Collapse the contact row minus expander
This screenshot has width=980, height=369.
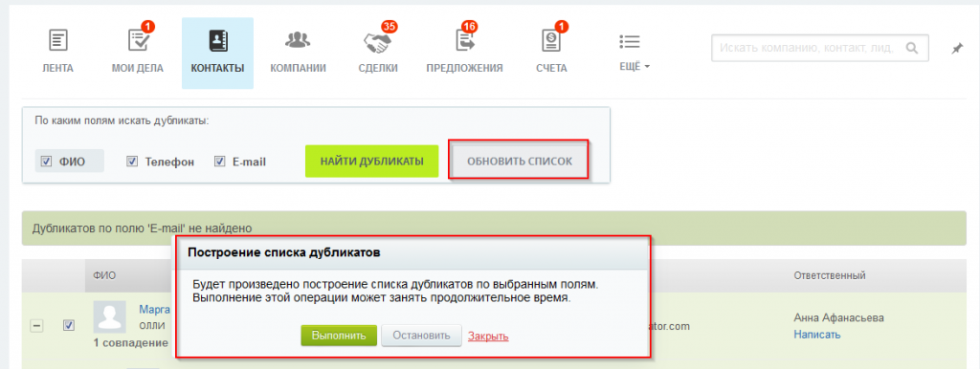pos(37,326)
